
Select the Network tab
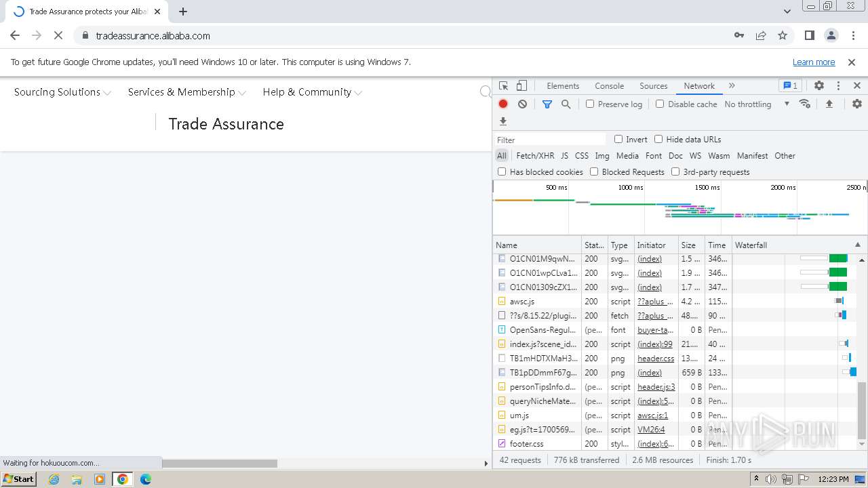click(699, 86)
